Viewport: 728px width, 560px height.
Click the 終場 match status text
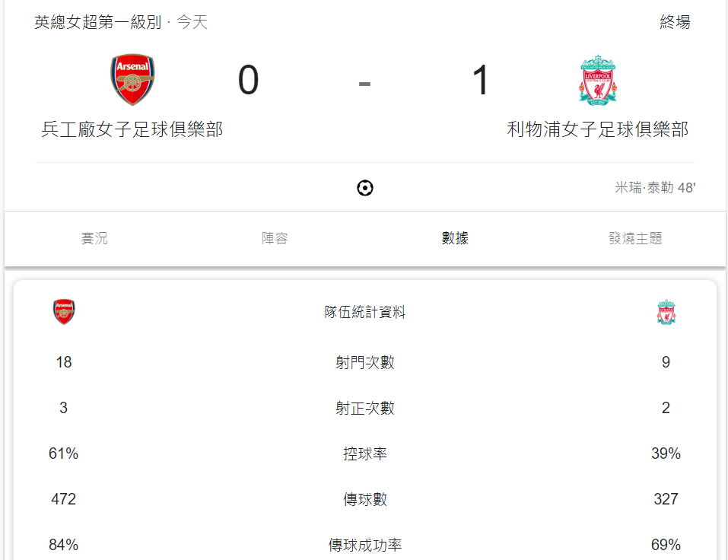pos(675,22)
